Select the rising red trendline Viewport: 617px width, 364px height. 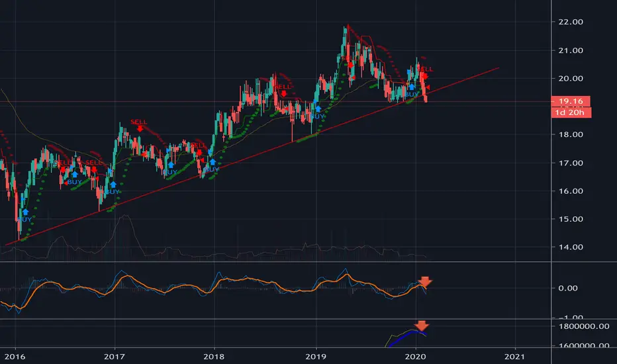(252, 157)
